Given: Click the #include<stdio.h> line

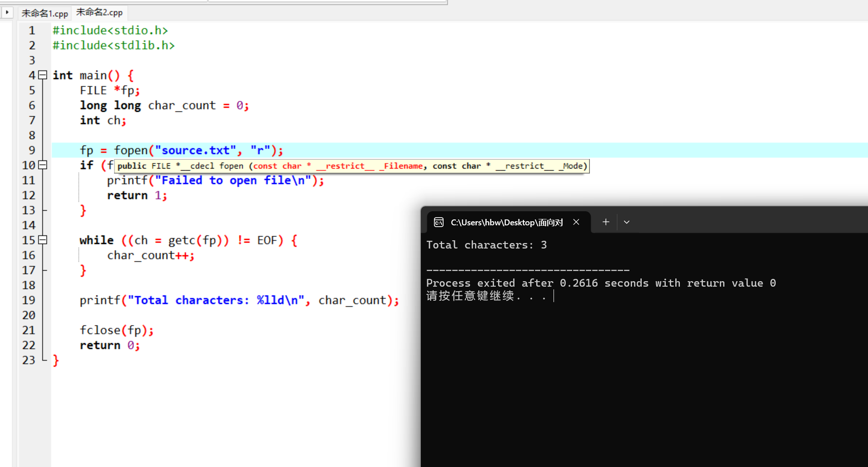Looking at the screenshot, I should (x=110, y=30).
